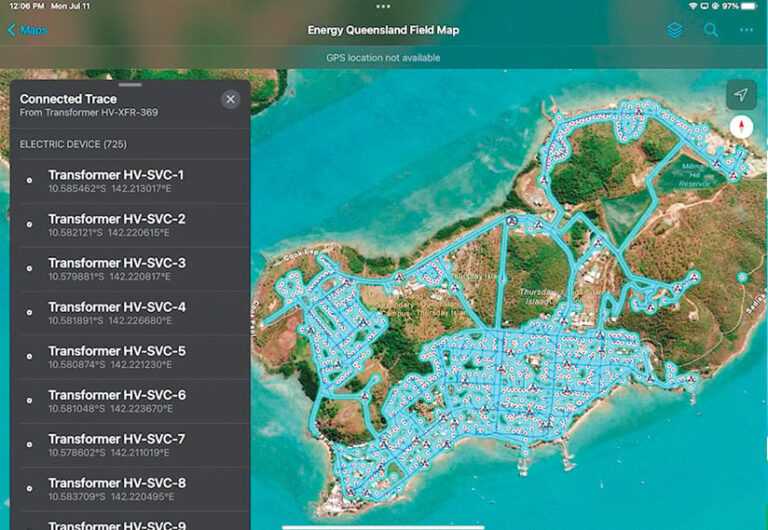Tap the point symbol beside Transformer HV-SVC-1
768x530 pixels.
tap(29, 180)
